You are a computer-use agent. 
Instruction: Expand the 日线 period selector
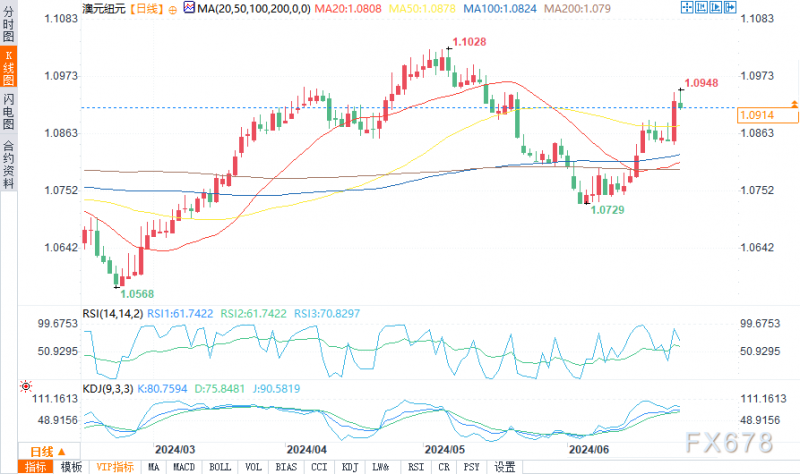click(48, 452)
